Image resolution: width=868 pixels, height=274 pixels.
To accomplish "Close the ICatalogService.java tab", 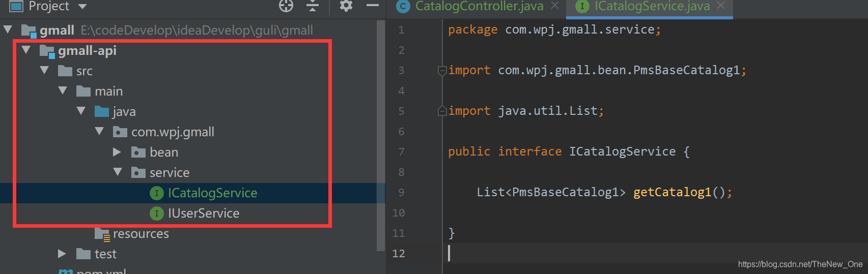I will 721,6.
